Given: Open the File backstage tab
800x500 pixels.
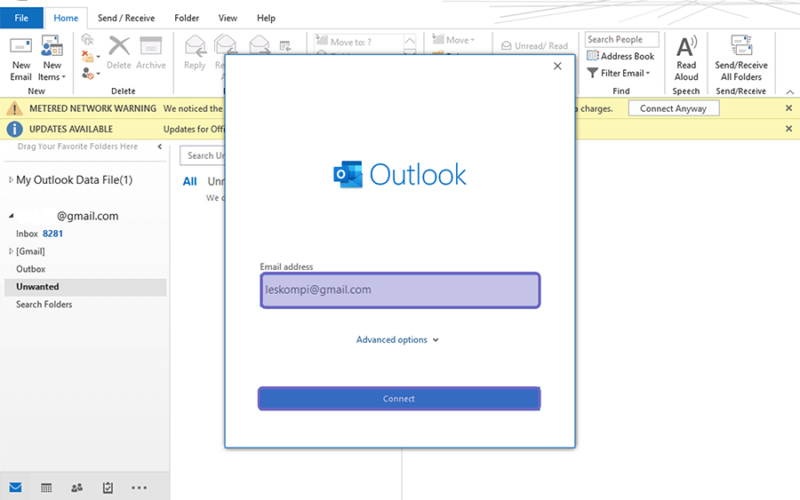Looking at the screenshot, I should pos(21,18).
